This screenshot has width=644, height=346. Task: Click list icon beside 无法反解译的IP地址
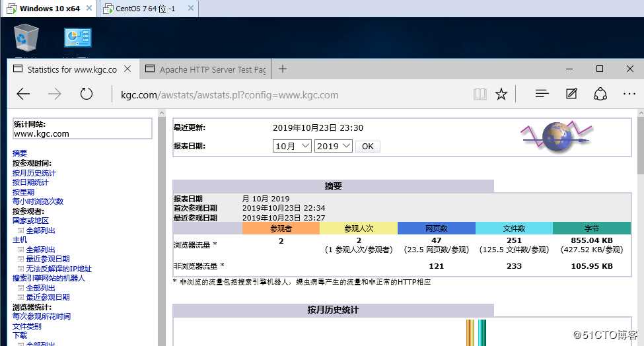point(20,269)
